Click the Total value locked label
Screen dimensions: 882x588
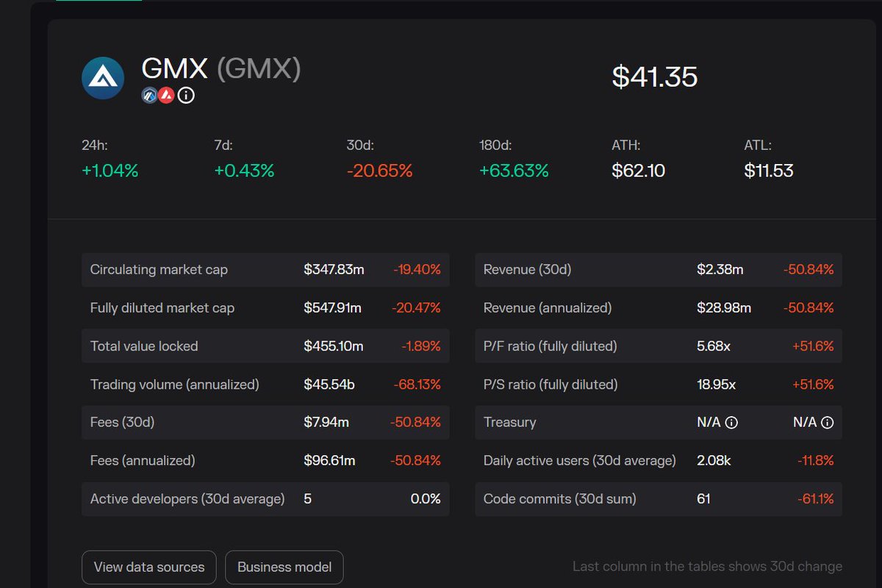144,346
